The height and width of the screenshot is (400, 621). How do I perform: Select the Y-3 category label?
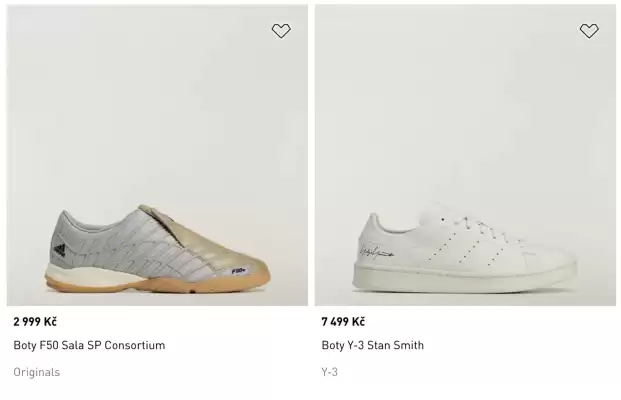pyautogui.click(x=330, y=372)
